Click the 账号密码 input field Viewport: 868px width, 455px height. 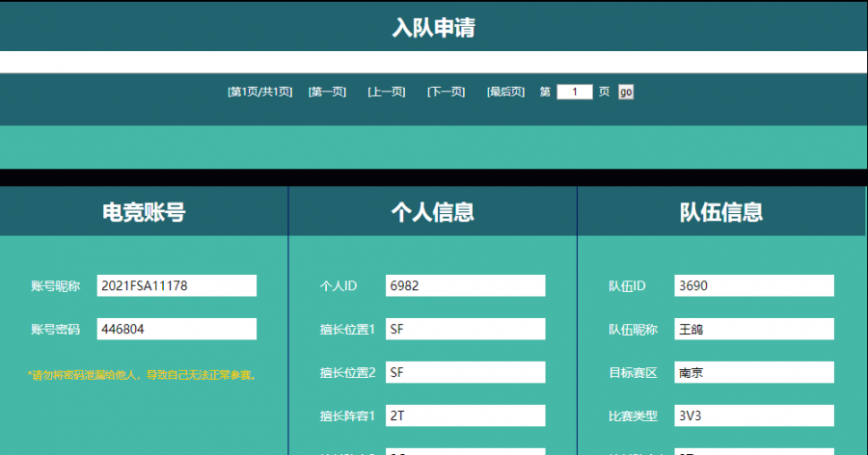point(176,329)
